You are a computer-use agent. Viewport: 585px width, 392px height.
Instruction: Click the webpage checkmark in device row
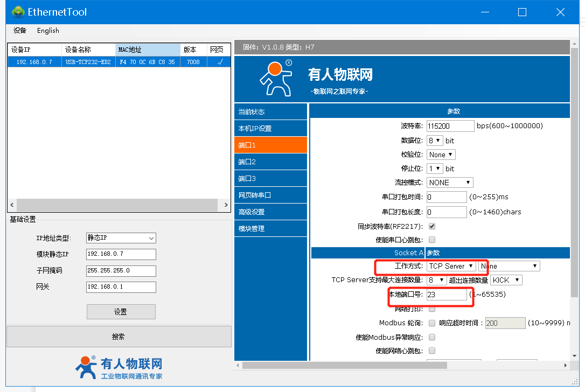pos(220,62)
